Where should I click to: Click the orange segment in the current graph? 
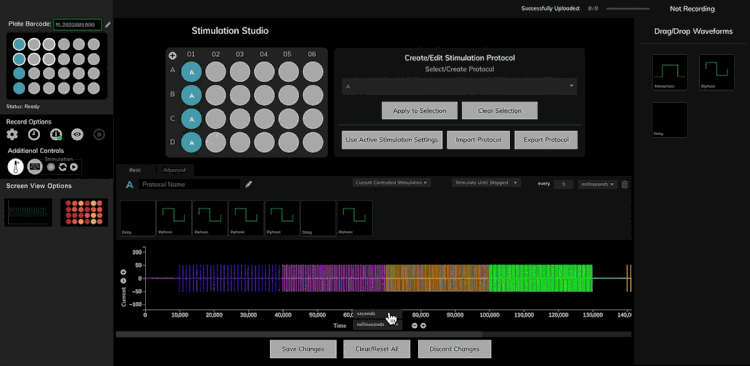(x=437, y=278)
